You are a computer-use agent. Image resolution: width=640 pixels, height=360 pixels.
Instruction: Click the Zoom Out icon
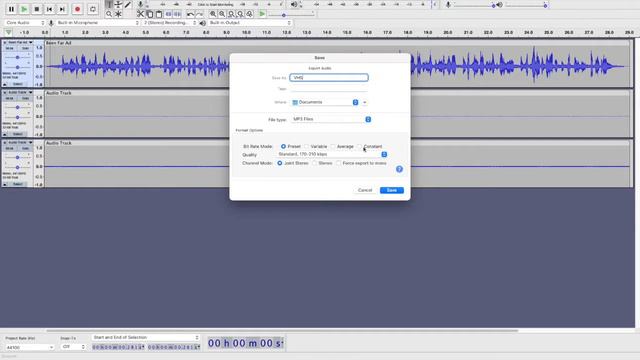(222, 14)
